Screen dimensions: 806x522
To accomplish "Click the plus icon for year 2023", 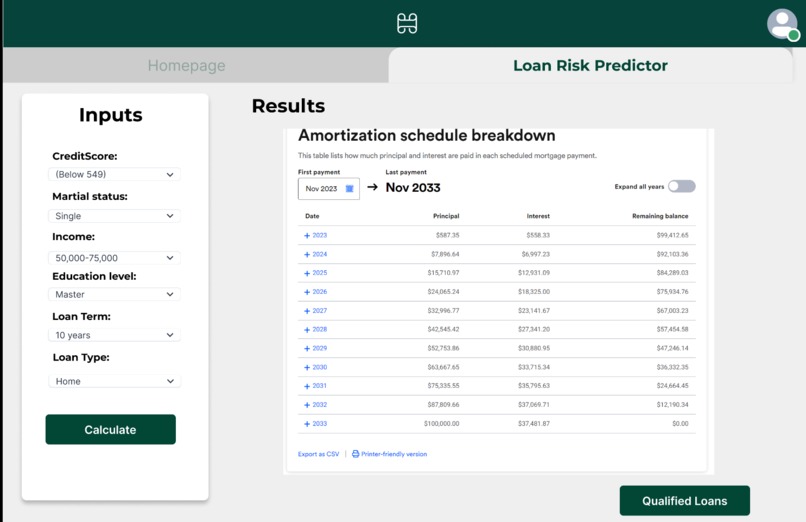I will [307, 236].
